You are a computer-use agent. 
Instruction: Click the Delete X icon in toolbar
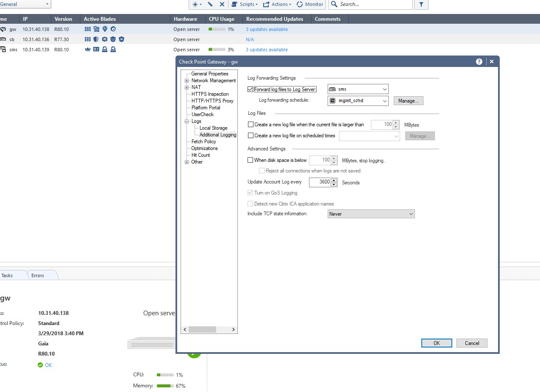click(x=222, y=4)
